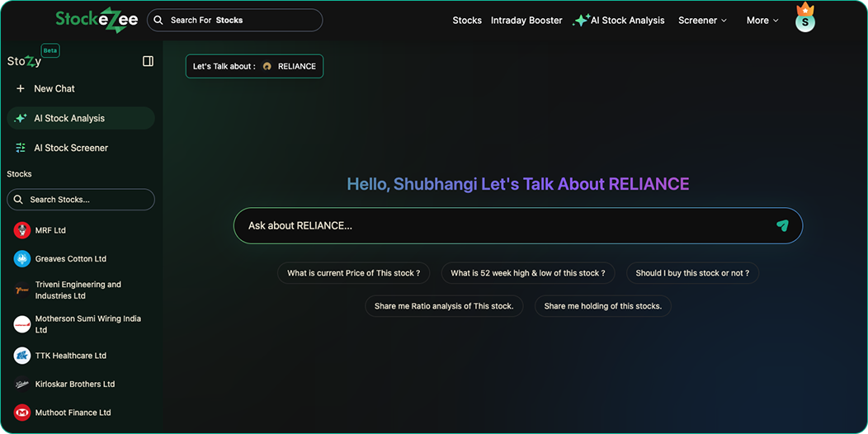Click the 'Should I buy this stock or not ?' suggestion

pos(692,273)
